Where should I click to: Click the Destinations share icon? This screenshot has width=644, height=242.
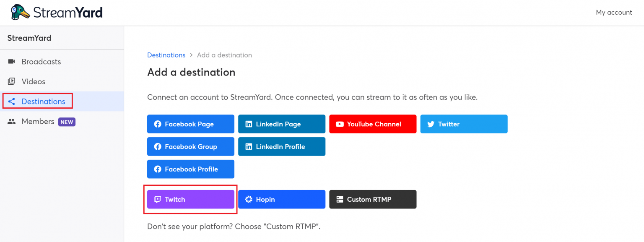[11, 101]
